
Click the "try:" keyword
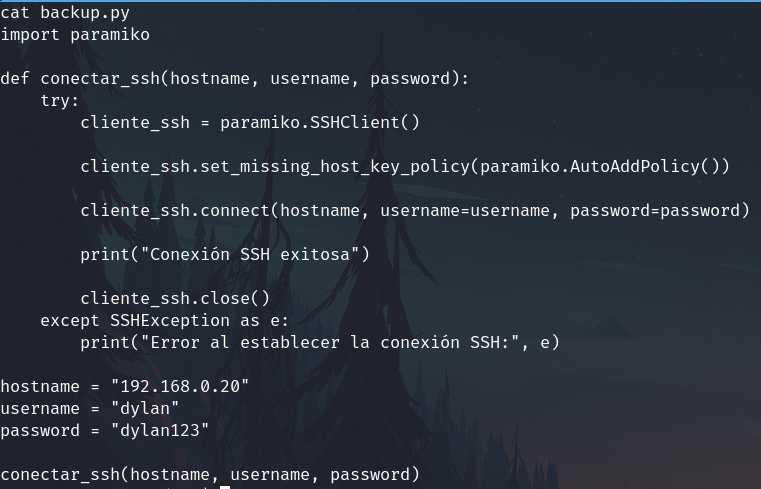pos(60,101)
